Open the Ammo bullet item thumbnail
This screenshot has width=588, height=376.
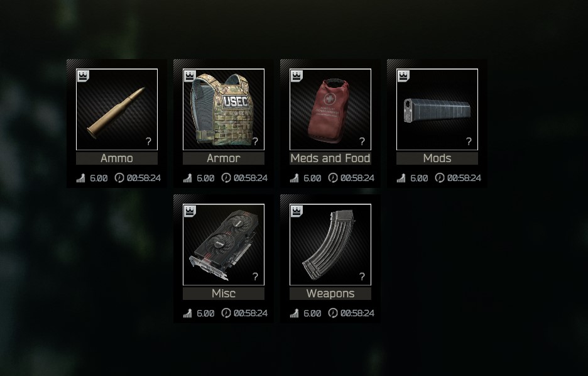pyautogui.click(x=117, y=109)
